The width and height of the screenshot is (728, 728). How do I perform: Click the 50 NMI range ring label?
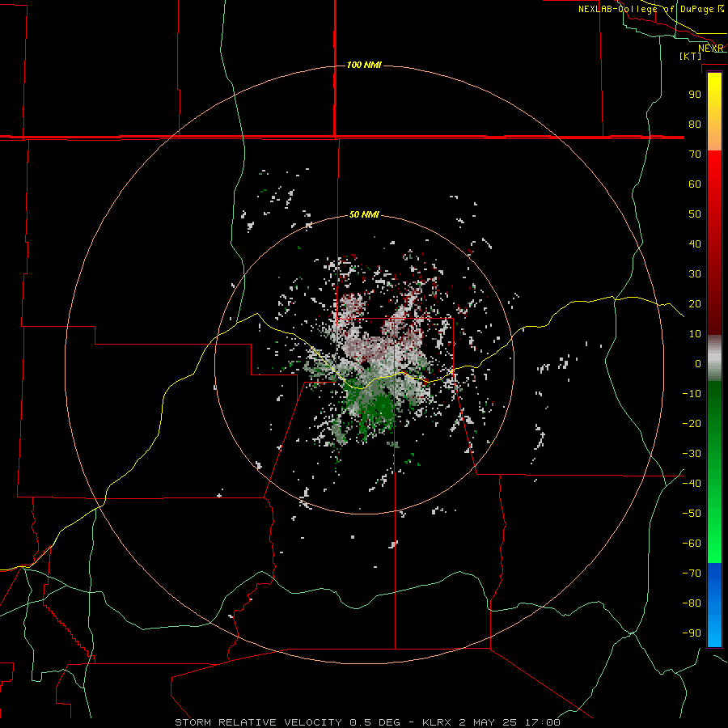tap(364, 214)
